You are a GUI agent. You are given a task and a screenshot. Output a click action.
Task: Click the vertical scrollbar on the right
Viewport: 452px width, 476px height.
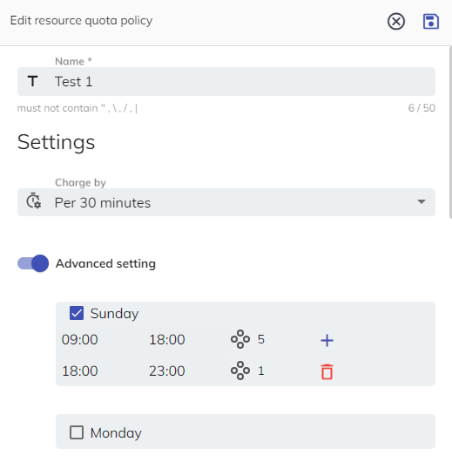(450, 133)
